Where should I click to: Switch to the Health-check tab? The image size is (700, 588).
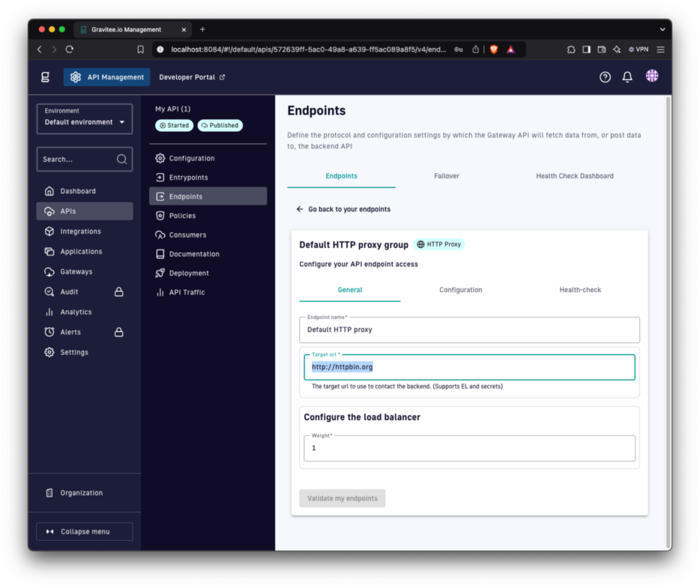580,290
